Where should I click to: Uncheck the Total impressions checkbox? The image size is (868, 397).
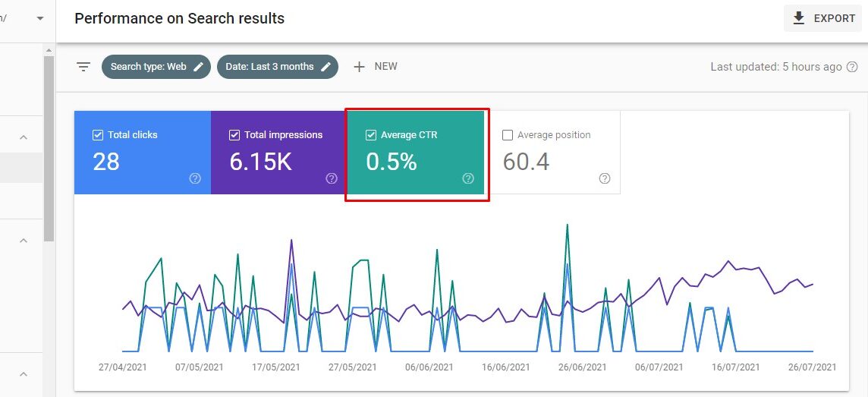[x=234, y=135]
